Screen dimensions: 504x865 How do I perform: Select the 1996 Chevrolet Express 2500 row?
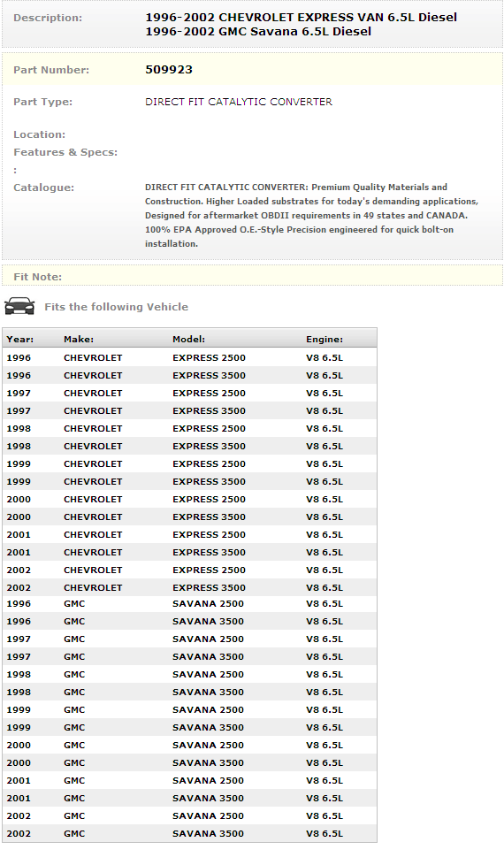(x=190, y=357)
